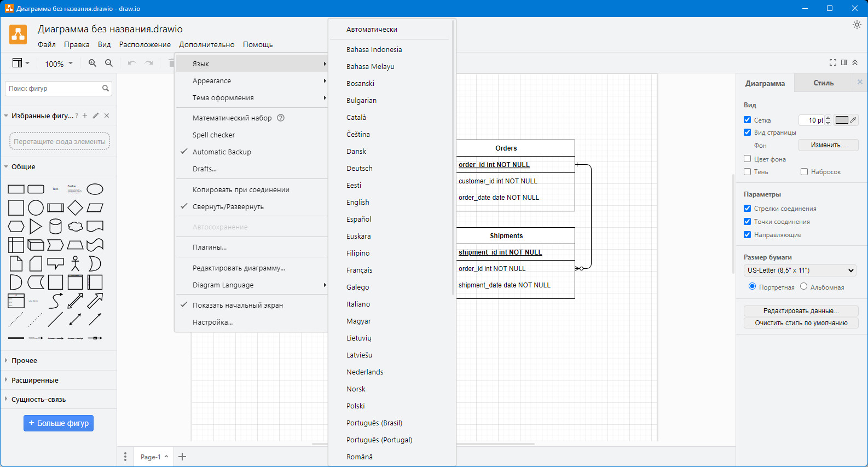Open the Тема оформления submenu
The height and width of the screenshot is (467, 868).
tap(252, 97)
